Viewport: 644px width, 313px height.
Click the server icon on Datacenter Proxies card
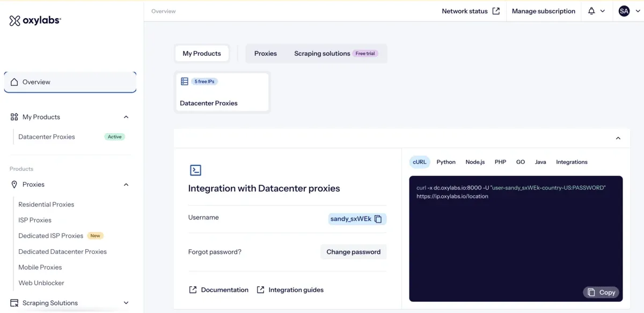[x=185, y=82]
